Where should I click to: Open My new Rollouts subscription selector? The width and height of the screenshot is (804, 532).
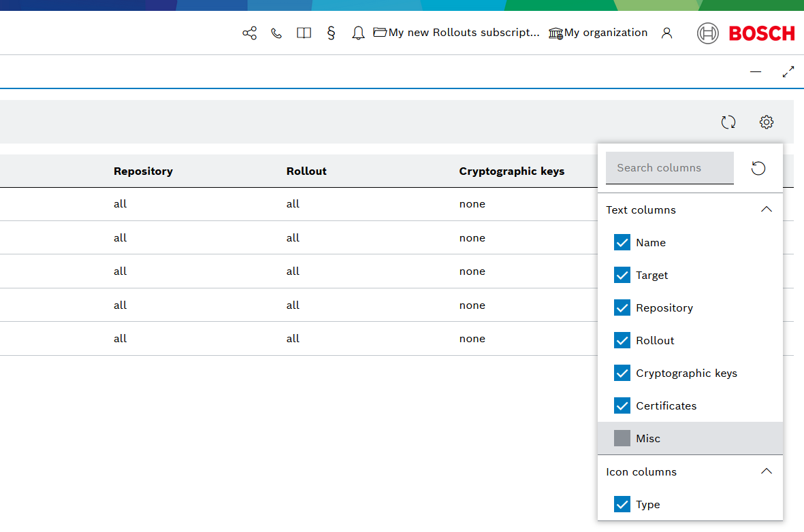click(x=457, y=33)
